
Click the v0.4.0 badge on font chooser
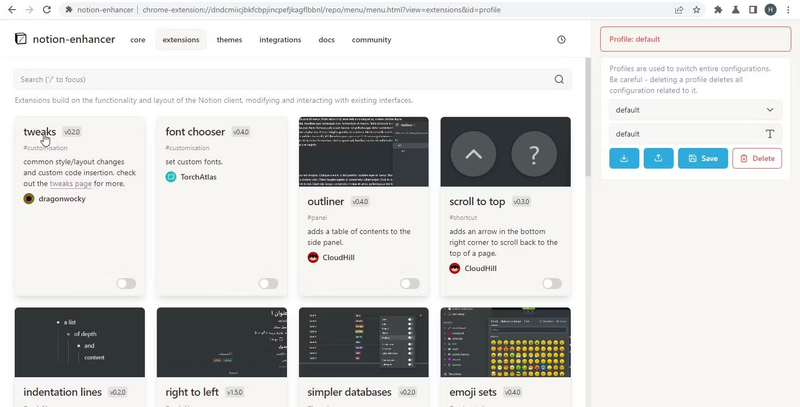[241, 132]
